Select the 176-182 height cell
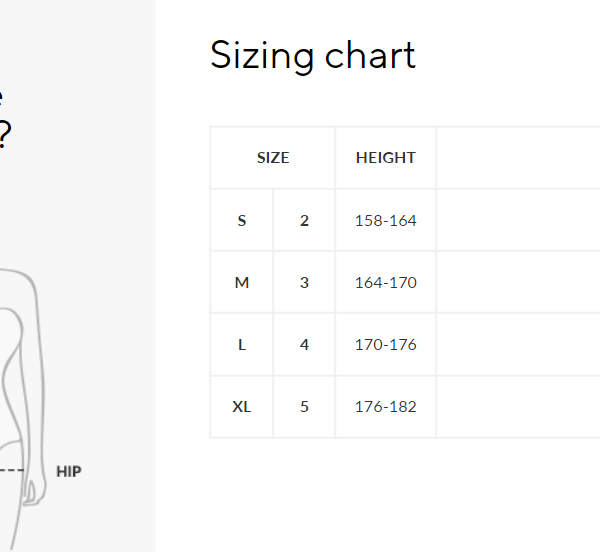This screenshot has height=552, width=600. click(x=385, y=407)
